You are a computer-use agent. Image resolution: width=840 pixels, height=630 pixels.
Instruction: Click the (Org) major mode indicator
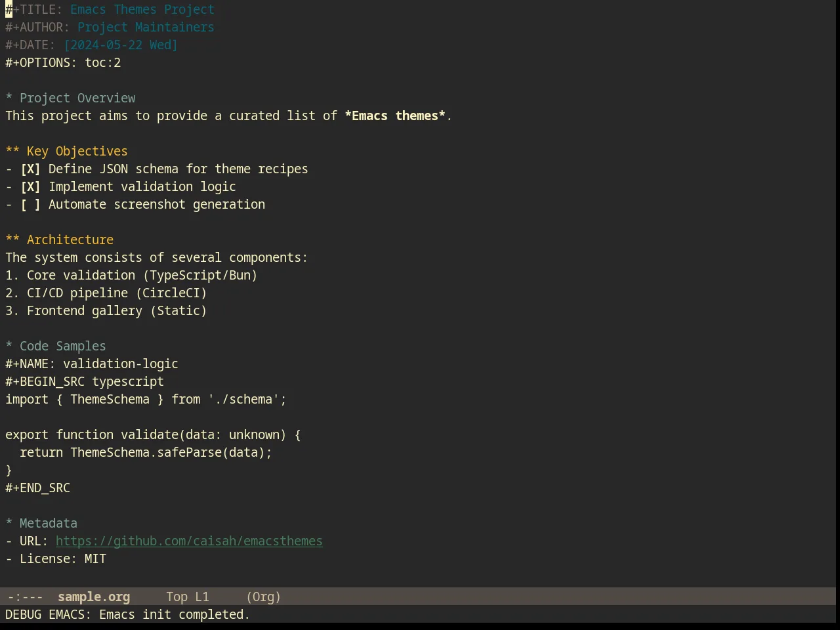pyautogui.click(x=264, y=597)
